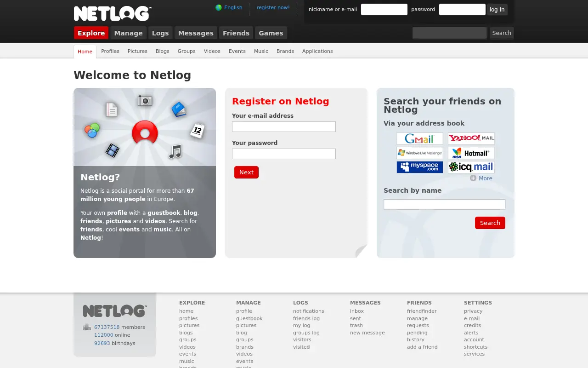
Task: Click the 67137518 members count
Action: click(x=107, y=327)
